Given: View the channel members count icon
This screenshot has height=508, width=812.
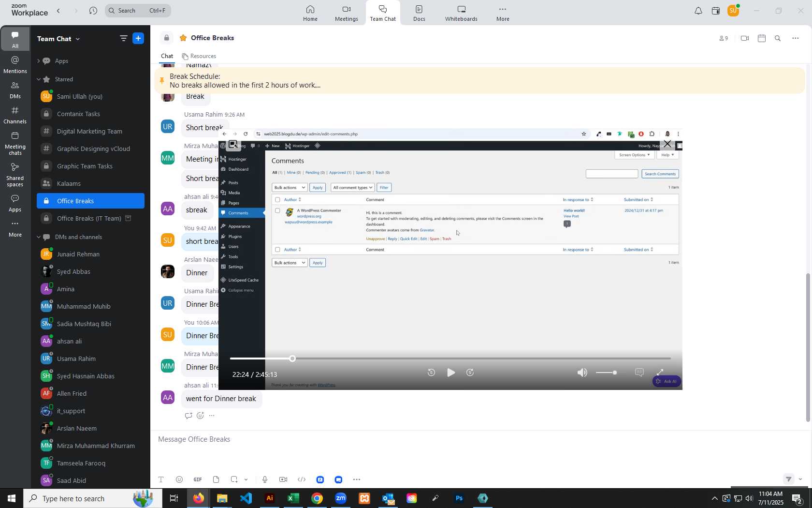Looking at the screenshot, I should (724, 38).
